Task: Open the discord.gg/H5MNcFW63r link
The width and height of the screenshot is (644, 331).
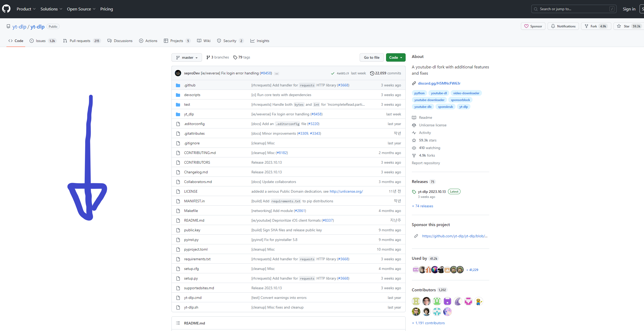Action: (439, 83)
